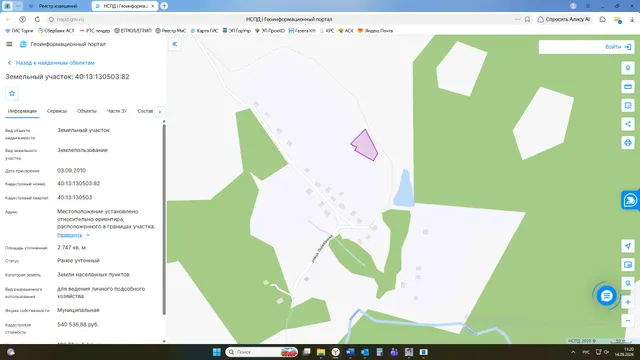The image size is (640, 360).
Task: Zoom out the map with minus
Action: 628,321
